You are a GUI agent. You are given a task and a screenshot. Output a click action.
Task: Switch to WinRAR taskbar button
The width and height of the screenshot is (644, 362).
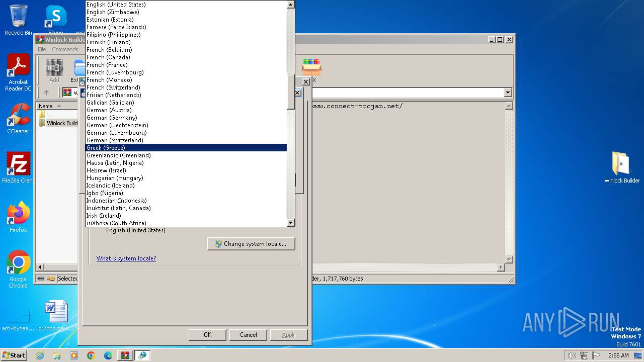pyautogui.click(x=125, y=355)
